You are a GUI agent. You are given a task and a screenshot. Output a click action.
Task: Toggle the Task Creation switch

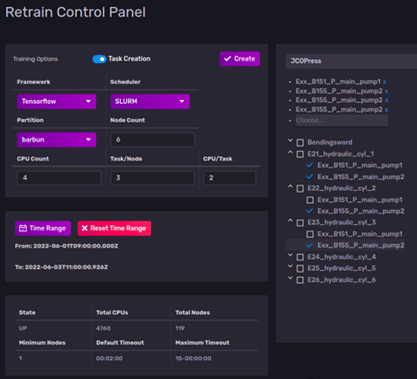point(99,59)
